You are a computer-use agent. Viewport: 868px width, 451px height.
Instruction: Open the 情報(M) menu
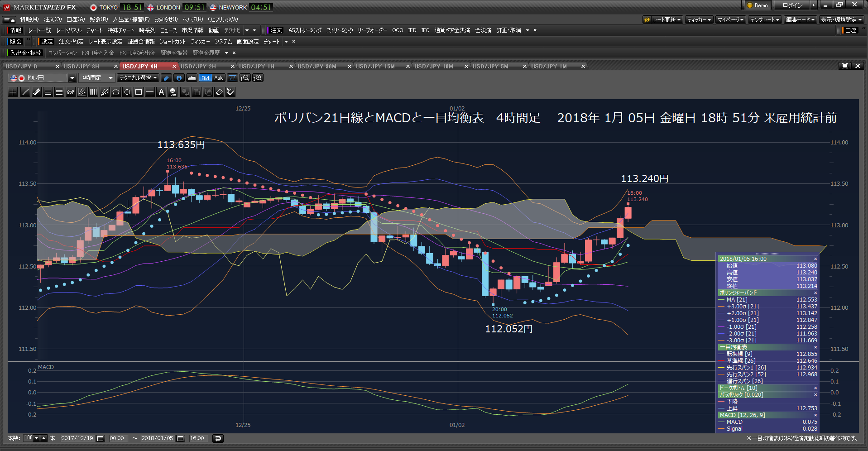click(29, 19)
